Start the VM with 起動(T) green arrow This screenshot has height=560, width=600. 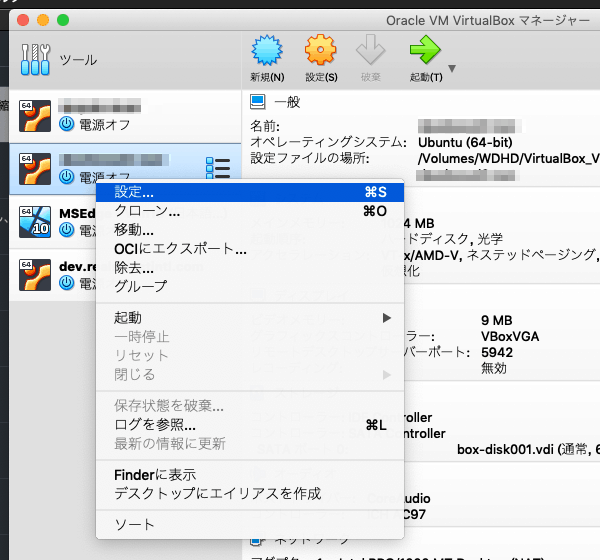point(425,50)
